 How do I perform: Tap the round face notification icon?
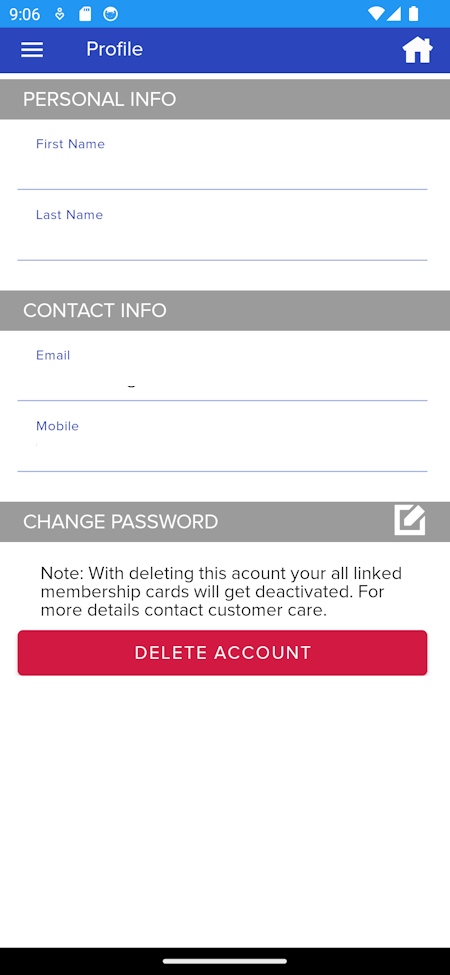(111, 14)
